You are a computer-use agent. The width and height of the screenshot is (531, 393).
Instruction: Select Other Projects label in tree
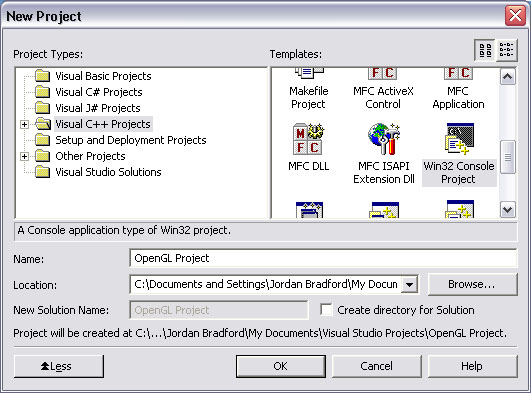(x=90, y=156)
